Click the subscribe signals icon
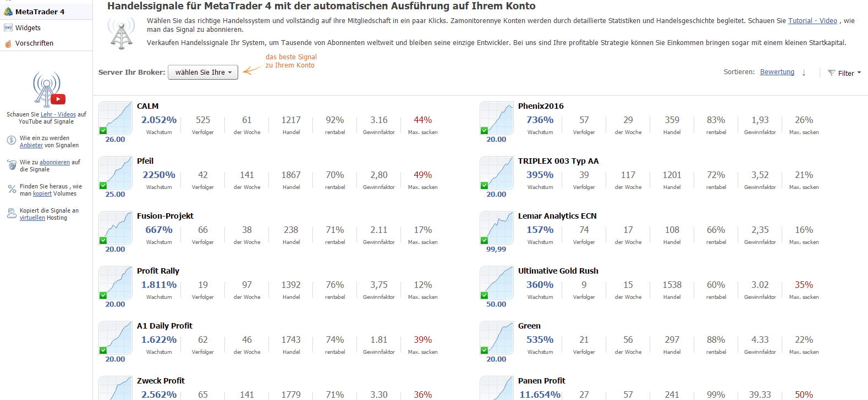The height and width of the screenshot is (400, 868). [12, 165]
